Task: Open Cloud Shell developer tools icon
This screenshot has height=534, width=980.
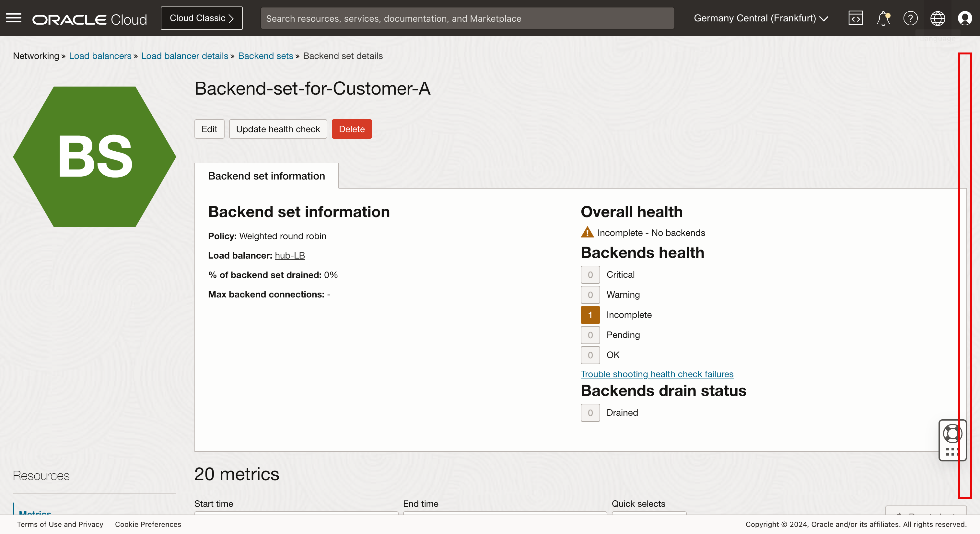Action: 856,18
